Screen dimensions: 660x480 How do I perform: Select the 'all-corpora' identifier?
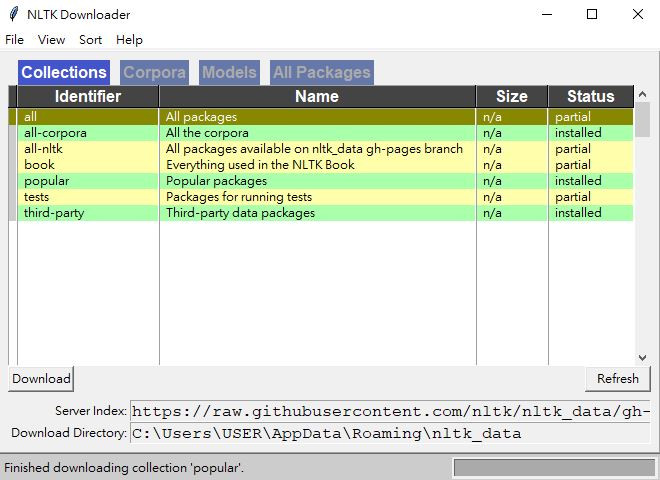(x=88, y=133)
